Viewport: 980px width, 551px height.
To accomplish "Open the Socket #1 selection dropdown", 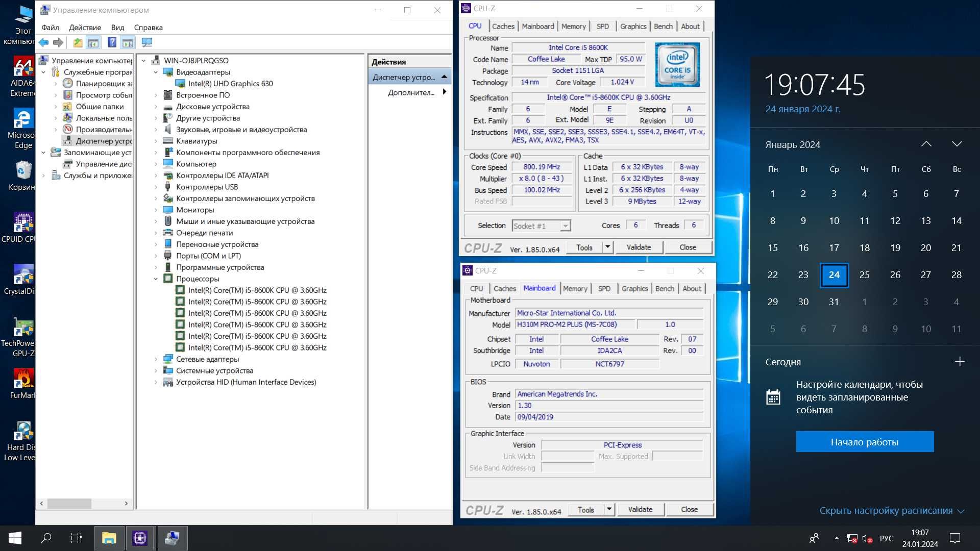I will pos(542,226).
